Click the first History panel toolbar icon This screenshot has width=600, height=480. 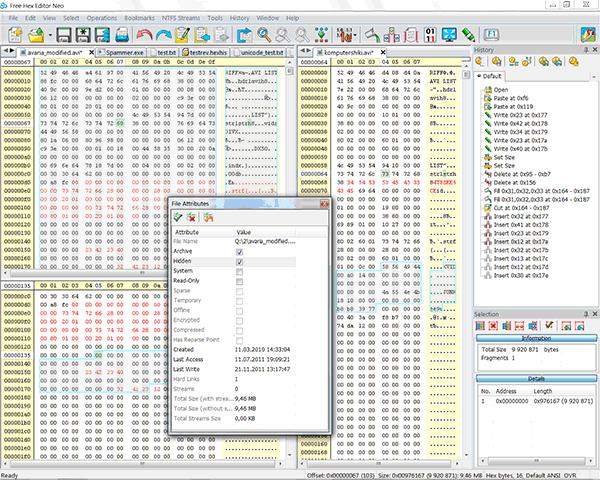tap(480, 61)
